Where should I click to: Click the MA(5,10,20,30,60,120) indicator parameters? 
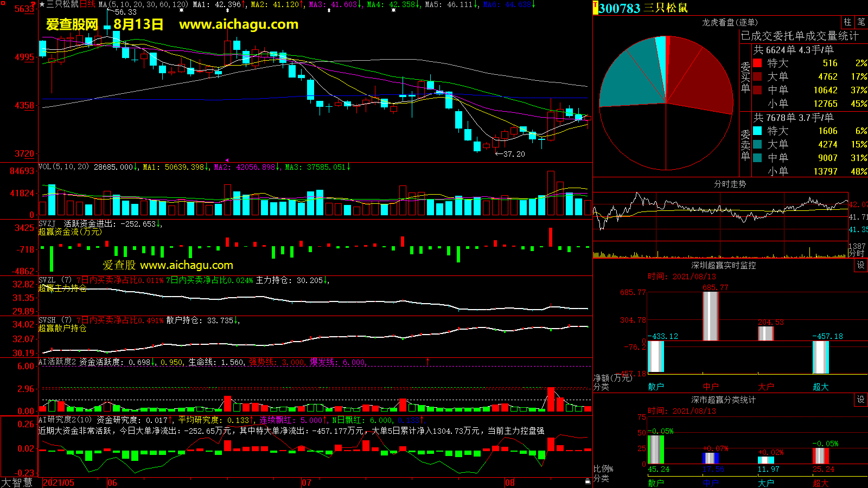click(x=143, y=4)
